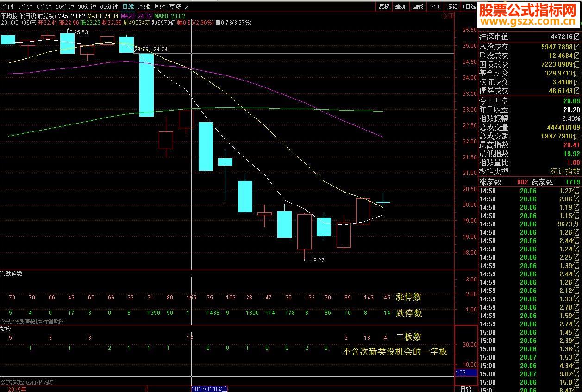Click the 昨日收盘 20.20 row
This screenshot has height=392, width=582.
(x=530, y=110)
